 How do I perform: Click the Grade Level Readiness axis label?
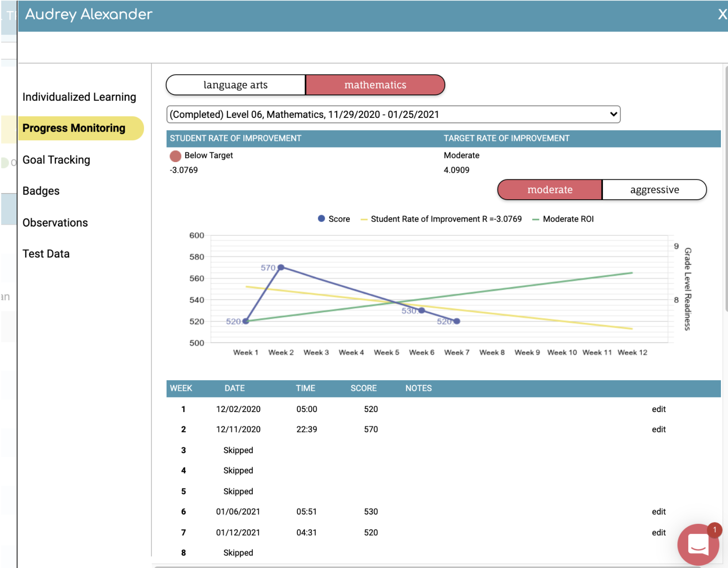(688, 289)
